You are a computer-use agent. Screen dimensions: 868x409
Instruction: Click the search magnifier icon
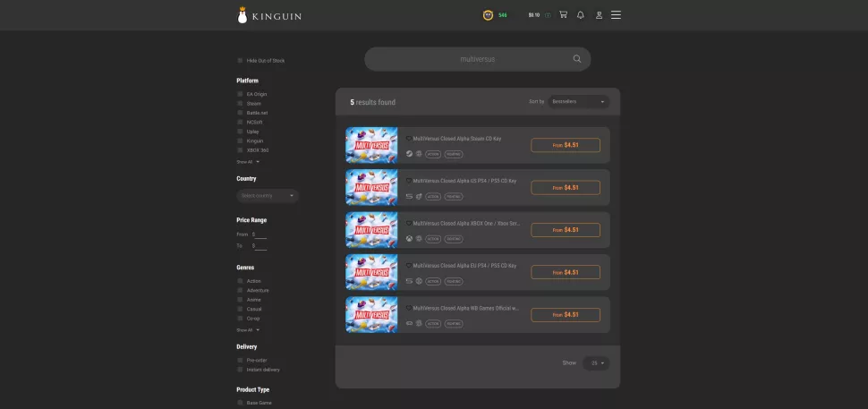click(577, 59)
